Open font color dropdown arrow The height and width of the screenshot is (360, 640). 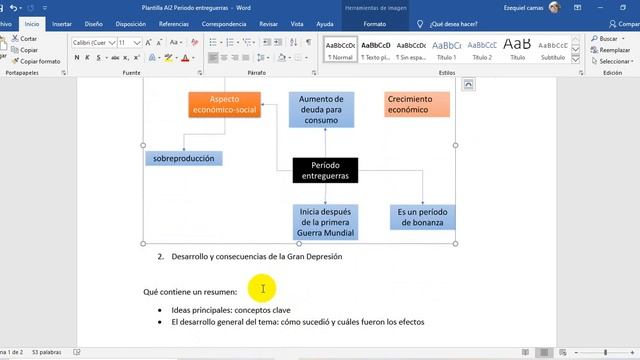[193, 58]
